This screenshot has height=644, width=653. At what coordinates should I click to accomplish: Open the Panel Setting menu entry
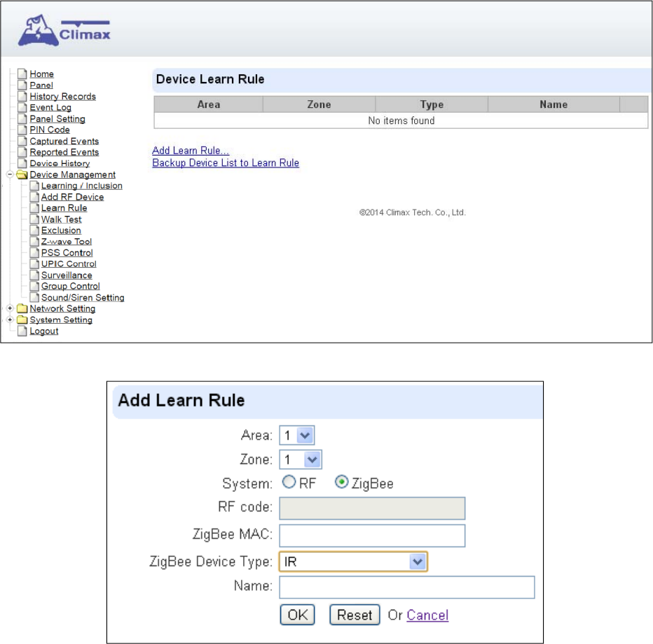[57, 118]
